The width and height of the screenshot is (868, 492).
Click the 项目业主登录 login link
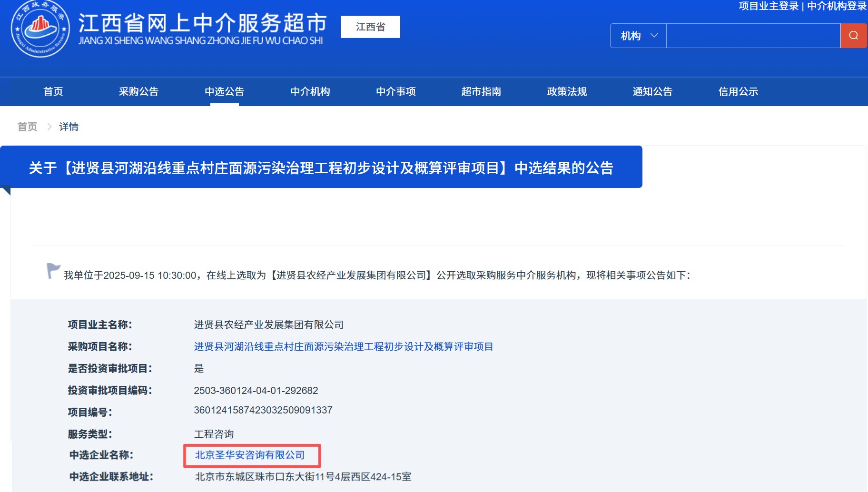pyautogui.click(x=768, y=6)
